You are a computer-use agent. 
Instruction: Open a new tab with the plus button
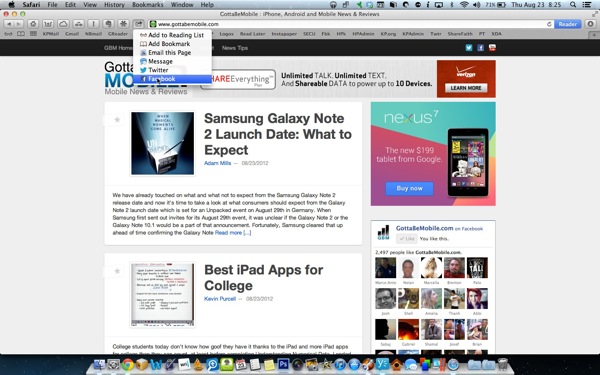[x=594, y=34]
